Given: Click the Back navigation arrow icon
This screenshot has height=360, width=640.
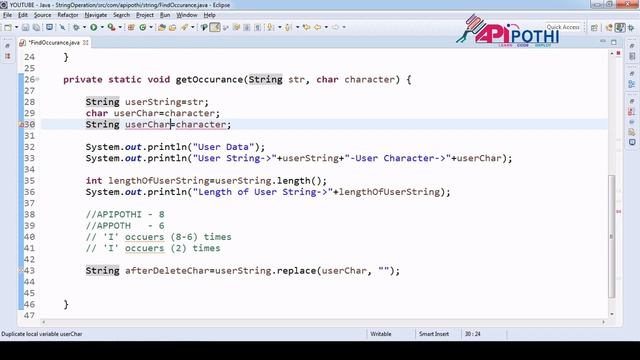Looking at the screenshot, I should (x=317, y=27).
